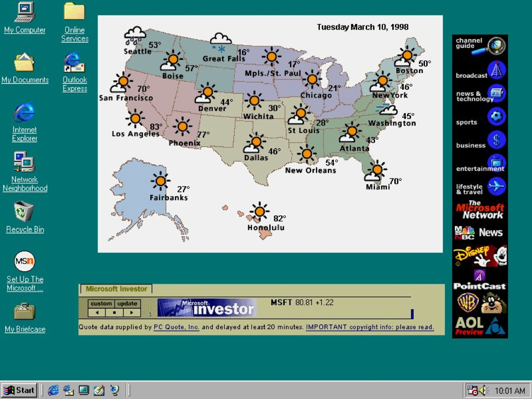Screen dimensions: 532x399
Task: Open the Start menu
Action: click(x=19, y=390)
